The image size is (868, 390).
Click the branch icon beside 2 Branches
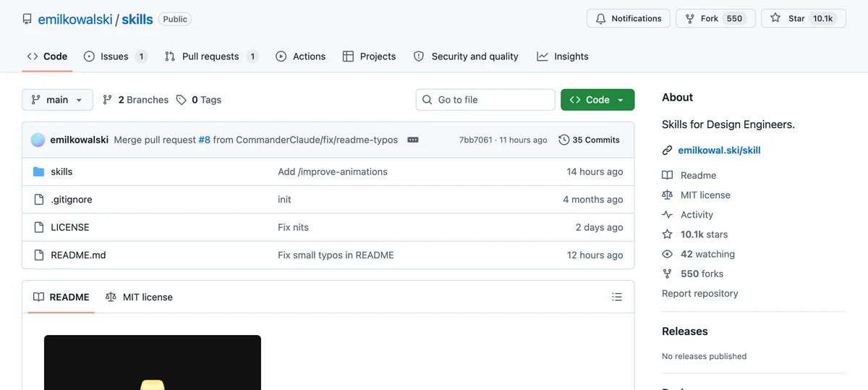pyautogui.click(x=108, y=100)
